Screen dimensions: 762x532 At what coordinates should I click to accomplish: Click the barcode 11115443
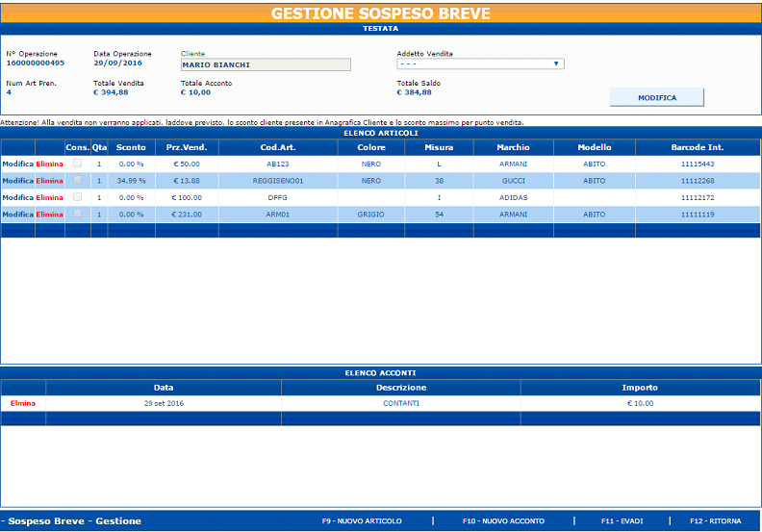tap(698, 165)
